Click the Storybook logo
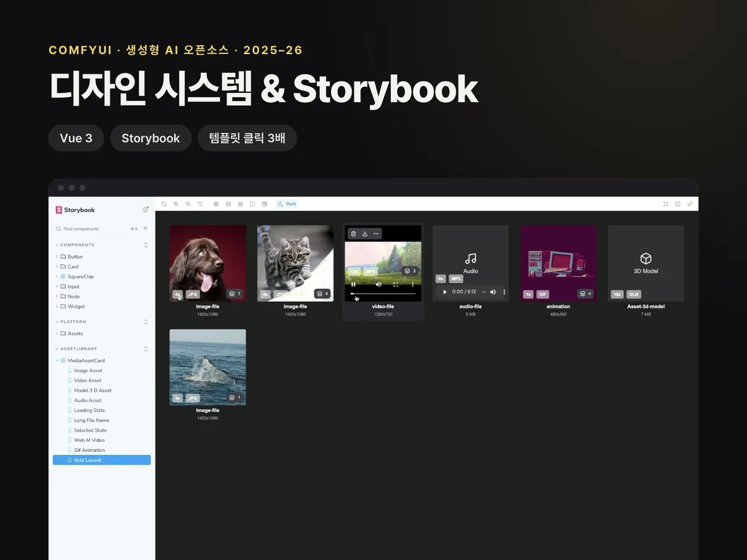Viewport: 747px width, 560px height. tap(75, 210)
